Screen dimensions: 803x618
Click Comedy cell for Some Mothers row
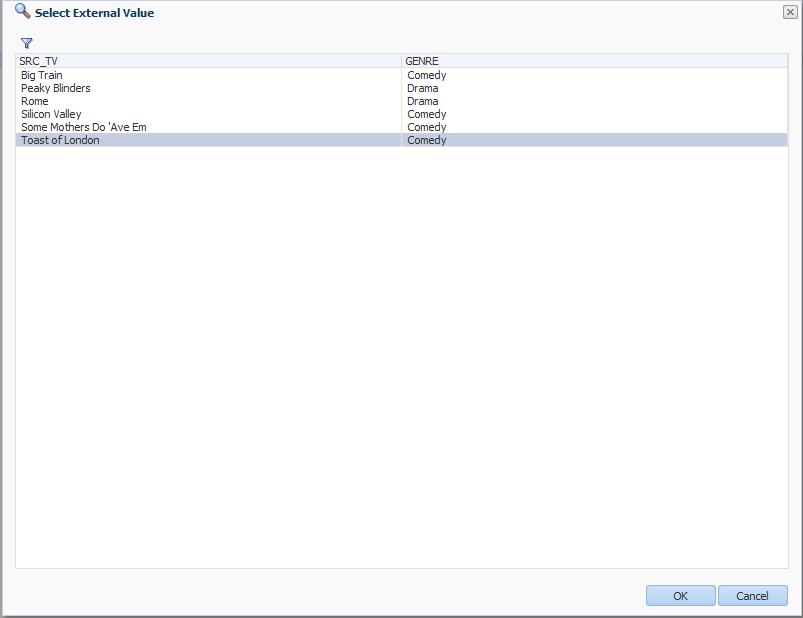coord(426,127)
